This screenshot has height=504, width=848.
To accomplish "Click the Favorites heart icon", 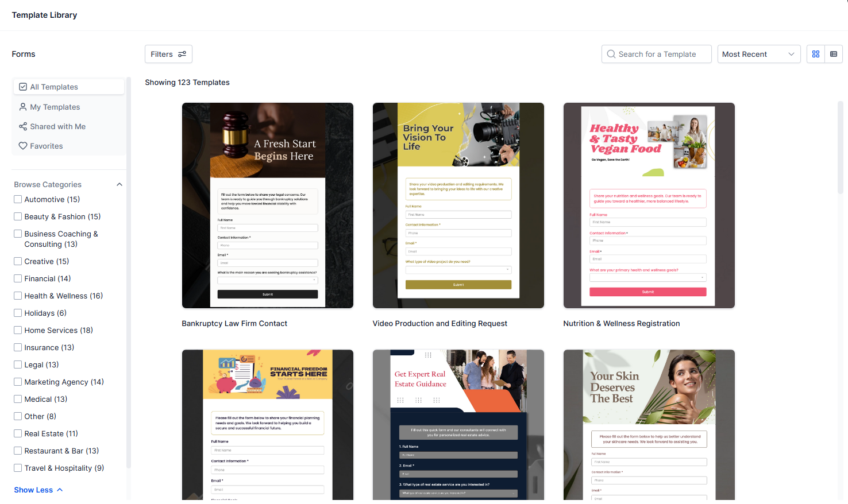I will coord(23,146).
